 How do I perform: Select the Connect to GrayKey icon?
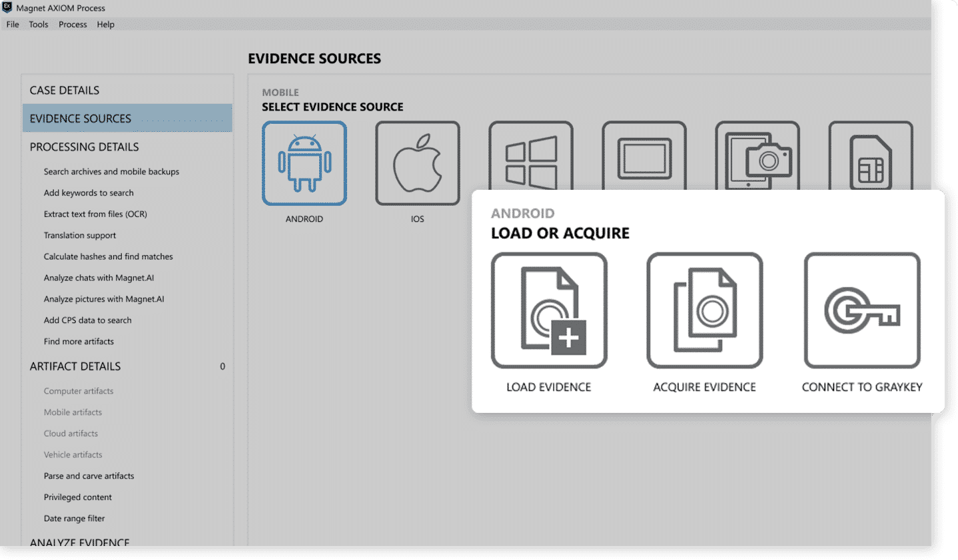[861, 310]
